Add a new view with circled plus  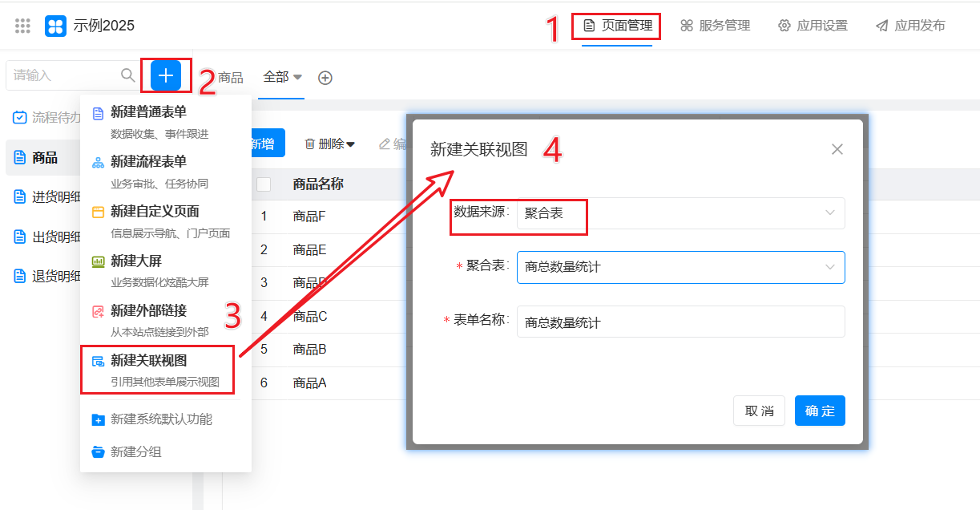325,78
